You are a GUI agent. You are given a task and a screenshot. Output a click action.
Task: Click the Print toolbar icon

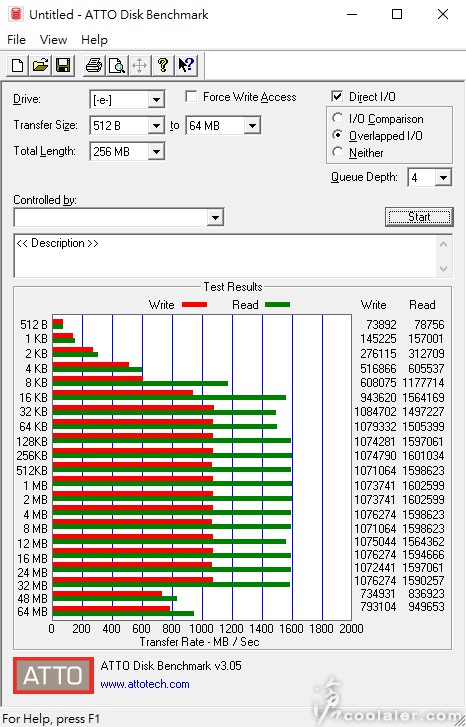point(94,65)
